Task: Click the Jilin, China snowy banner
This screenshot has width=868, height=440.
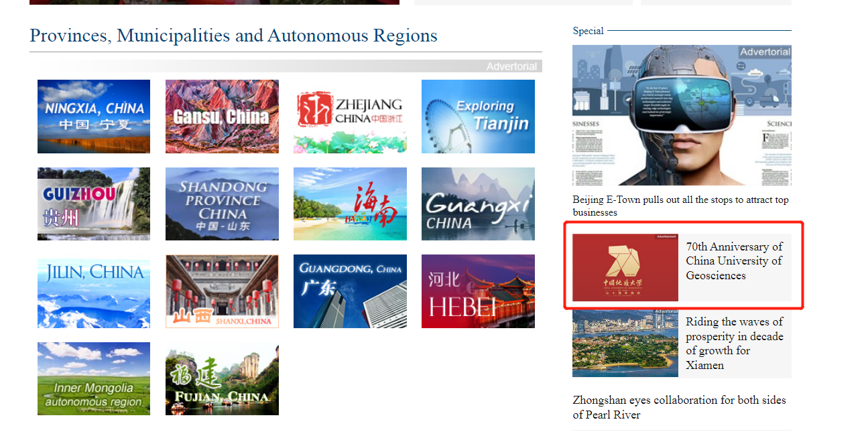Action: (94, 291)
